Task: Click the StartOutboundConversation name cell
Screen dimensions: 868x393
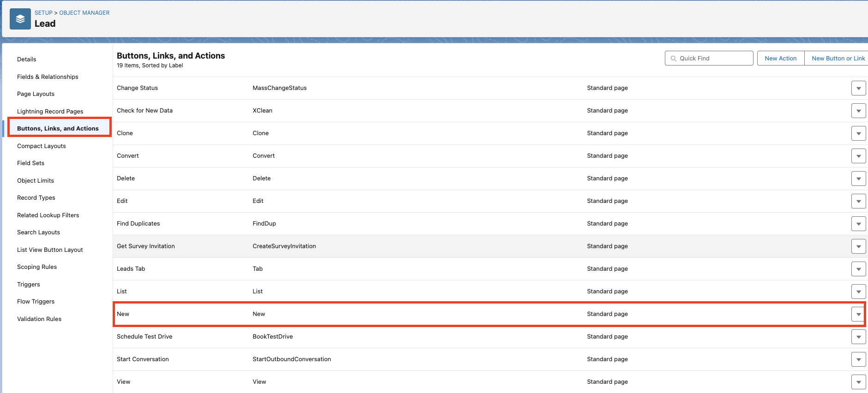Action: 291,359
